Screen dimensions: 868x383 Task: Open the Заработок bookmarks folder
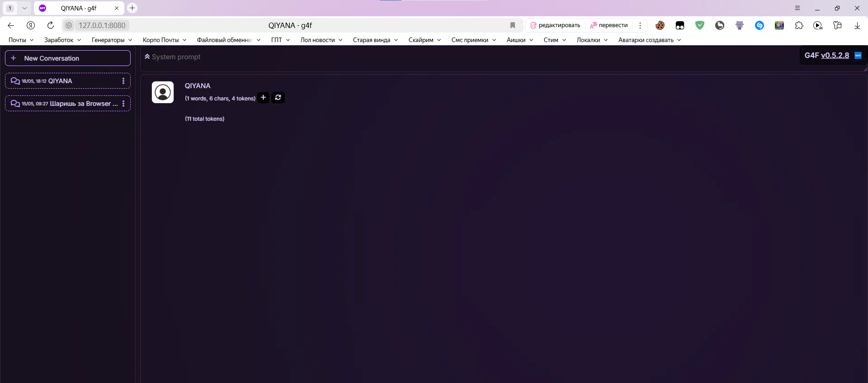pyautogui.click(x=62, y=40)
